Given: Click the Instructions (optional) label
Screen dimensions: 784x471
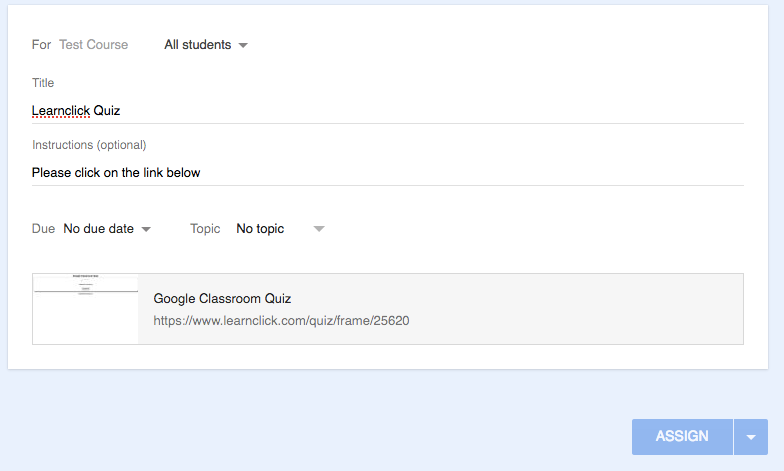Looking at the screenshot, I should coord(89,145).
